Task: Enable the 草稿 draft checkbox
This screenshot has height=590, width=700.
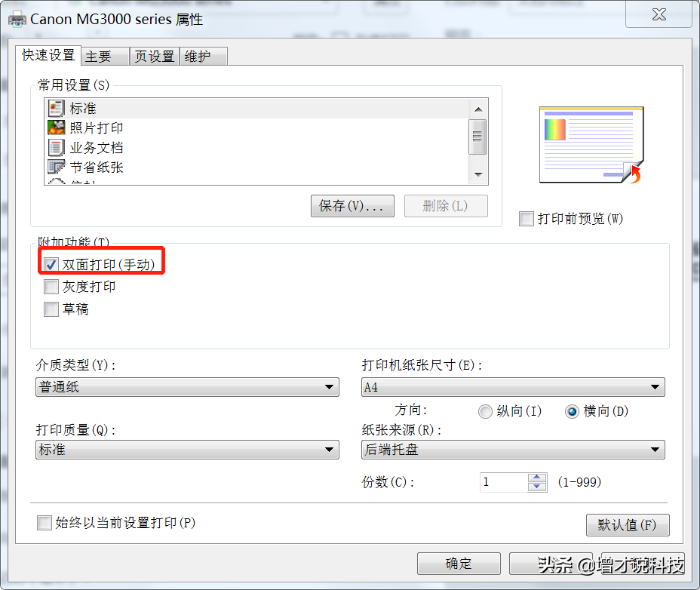Action: point(51,309)
